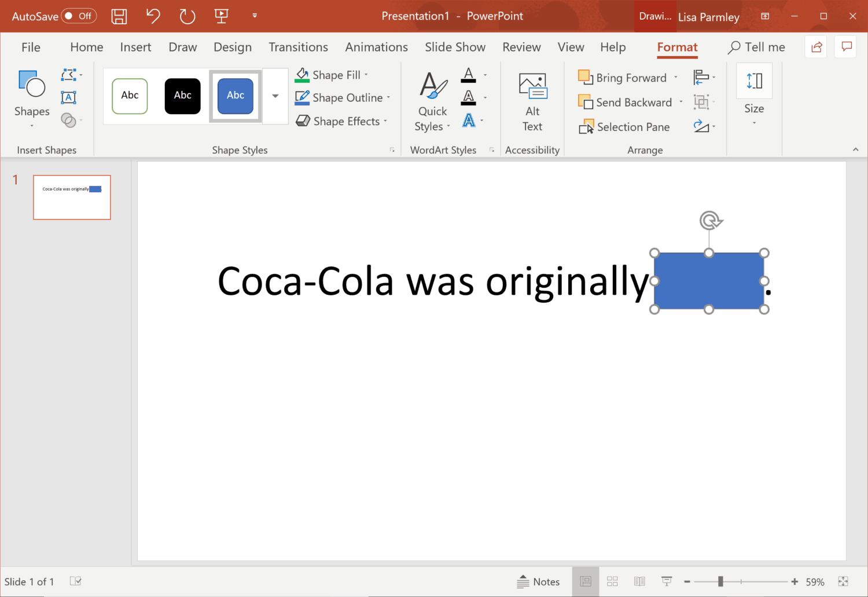Viewport: 868px width, 597px height.
Task: Open the Selection Pane
Action: 624,127
